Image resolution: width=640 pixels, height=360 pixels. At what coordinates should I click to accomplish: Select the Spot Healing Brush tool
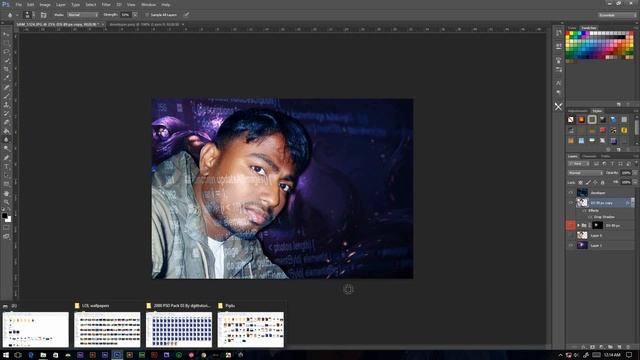tap(7, 87)
